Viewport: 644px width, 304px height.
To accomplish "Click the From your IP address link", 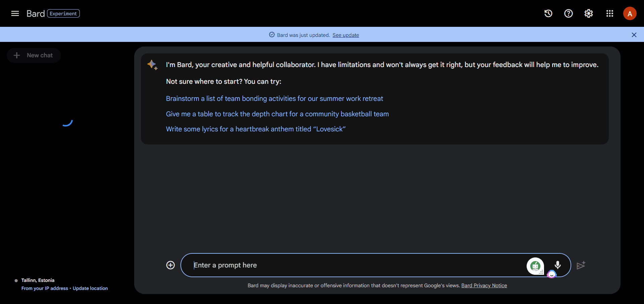I will [45, 288].
